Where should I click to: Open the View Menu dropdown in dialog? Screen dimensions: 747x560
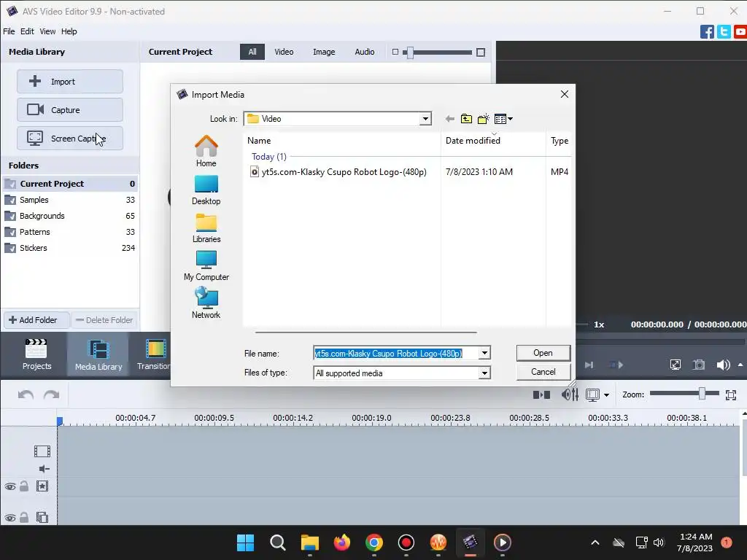coord(503,119)
